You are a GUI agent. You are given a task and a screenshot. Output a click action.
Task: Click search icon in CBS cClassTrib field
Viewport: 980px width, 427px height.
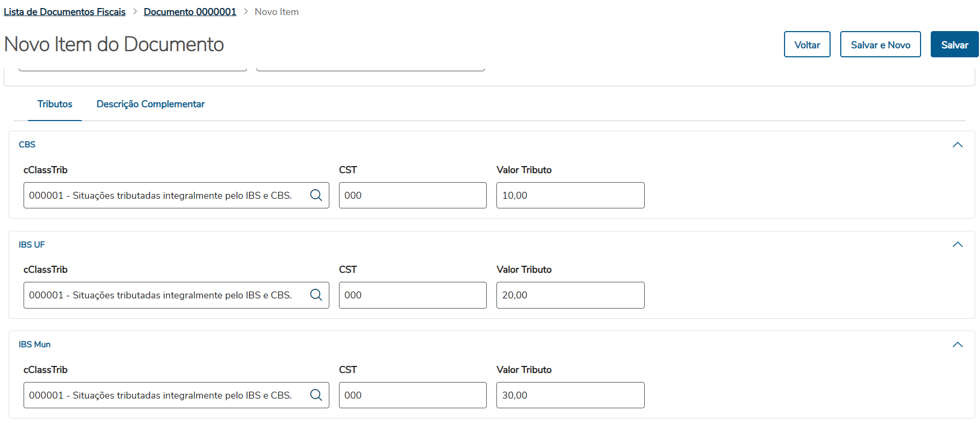[316, 195]
